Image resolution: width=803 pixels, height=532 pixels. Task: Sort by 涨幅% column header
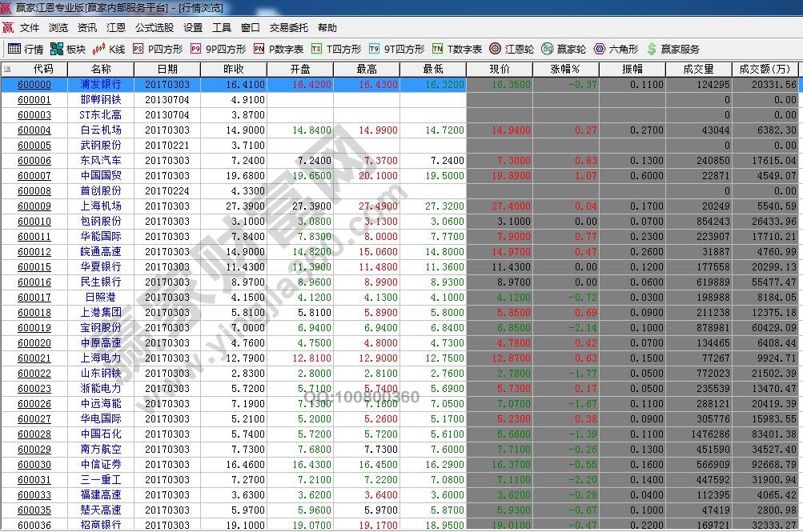[565, 70]
